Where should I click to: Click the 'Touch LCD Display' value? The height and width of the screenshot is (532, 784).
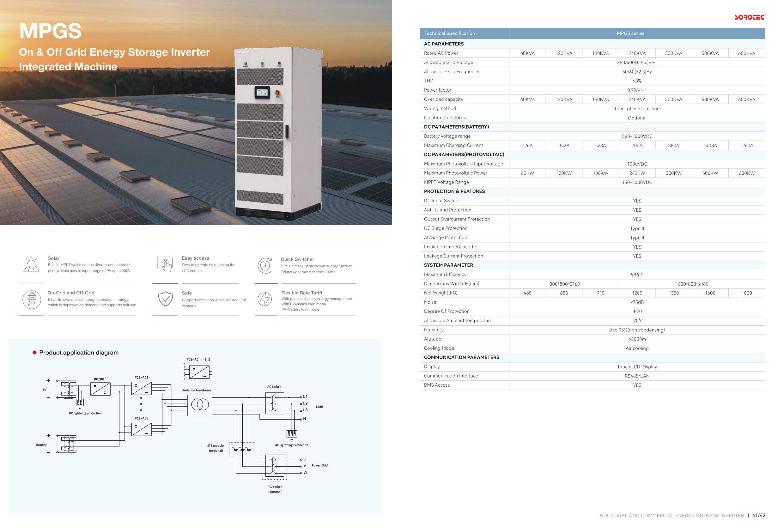point(637,367)
